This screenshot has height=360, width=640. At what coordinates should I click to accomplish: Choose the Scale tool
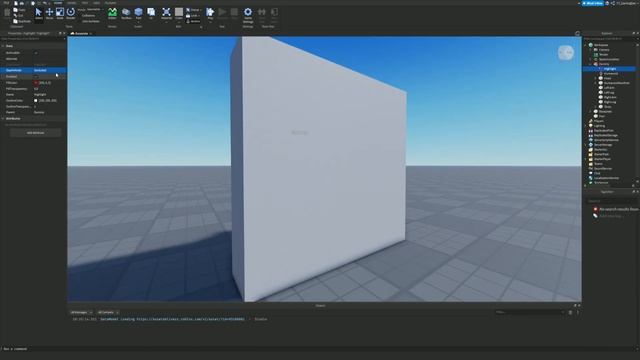coord(60,13)
